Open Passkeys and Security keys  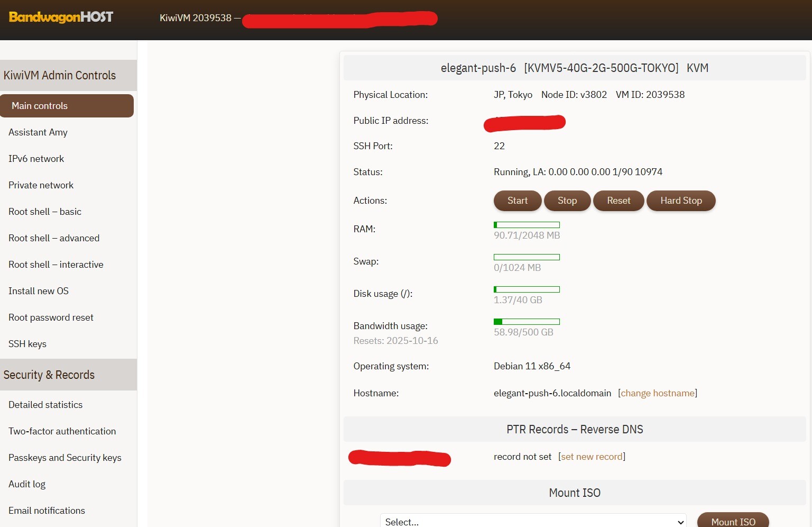[x=65, y=458]
